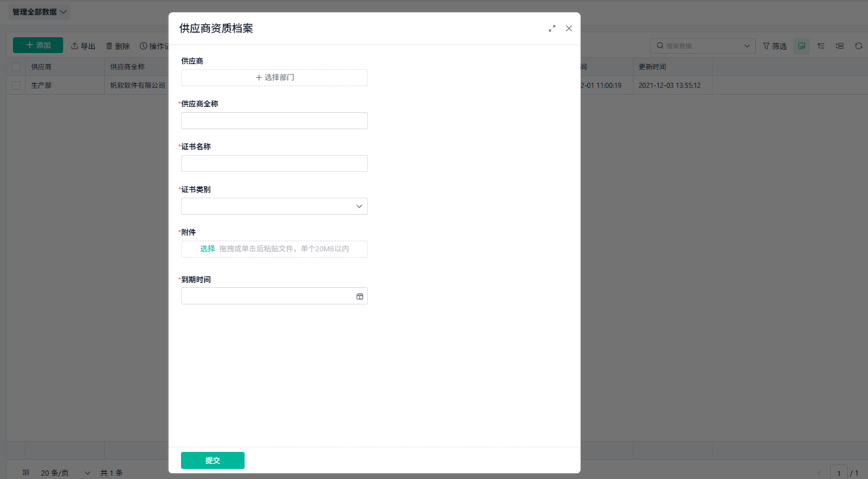
Task: Click the icon at bottom-left of footer
Action: click(x=26, y=472)
